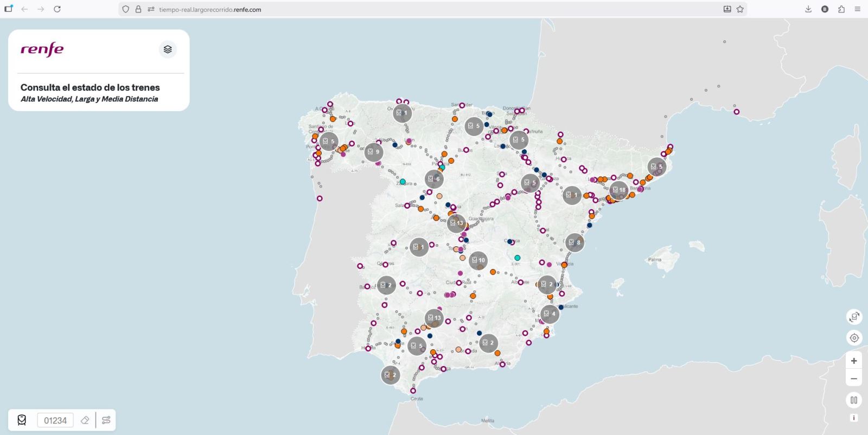Refresh train positions icon
The height and width of the screenshot is (435, 868).
coord(854,317)
